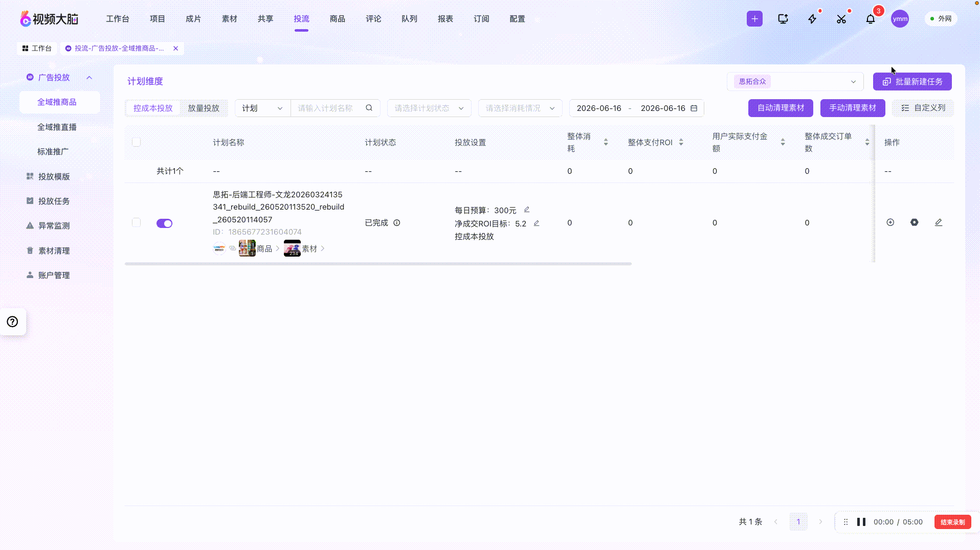The image size is (980, 550).
Task: Check the select-all header checkbox
Action: pos(136,142)
